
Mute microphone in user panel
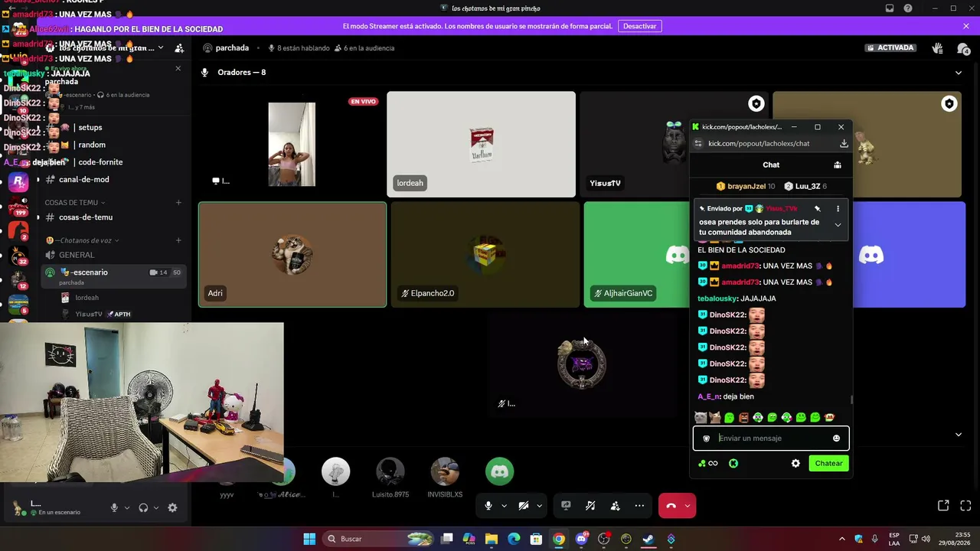pos(114,507)
